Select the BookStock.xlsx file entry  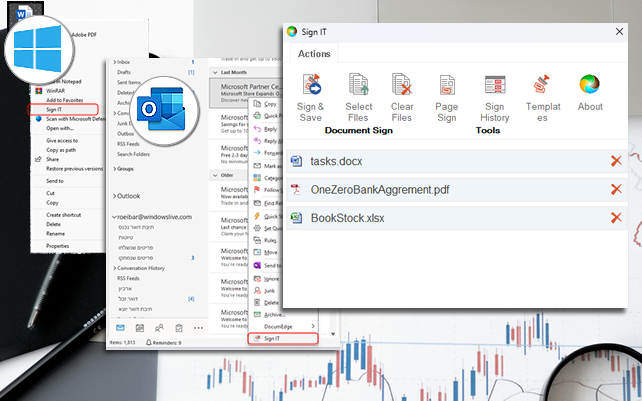(x=348, y=217)
